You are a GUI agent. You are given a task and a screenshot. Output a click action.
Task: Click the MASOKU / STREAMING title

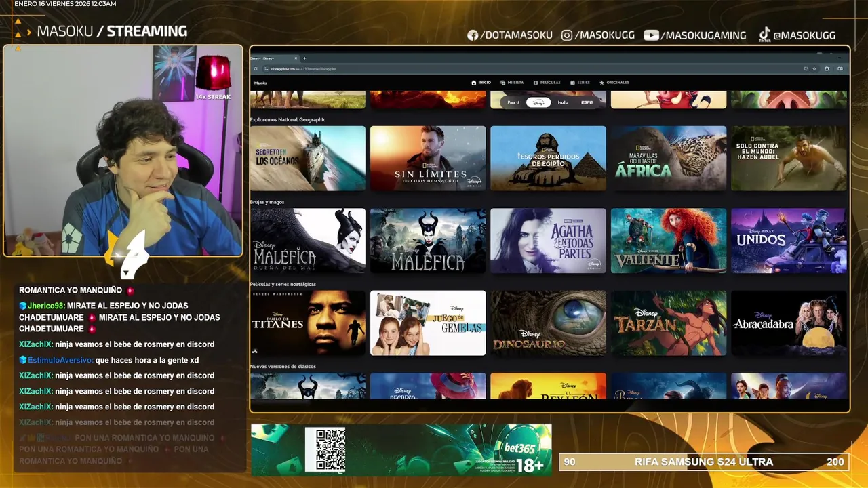point(112,31)
